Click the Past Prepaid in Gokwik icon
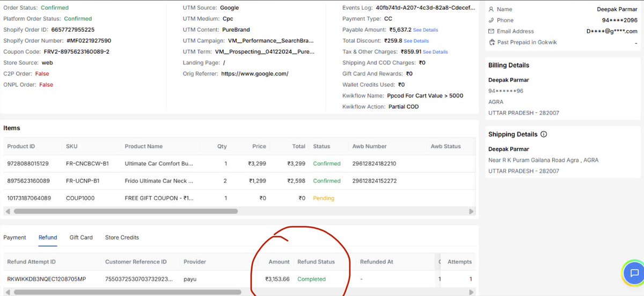 492,42
